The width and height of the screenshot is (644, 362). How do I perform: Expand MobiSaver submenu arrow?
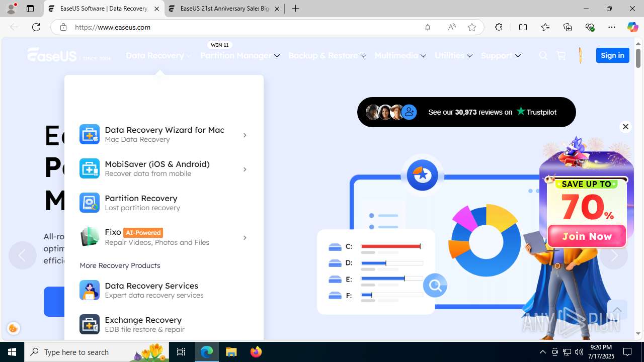pyautogui.click(x=245, y=169)
